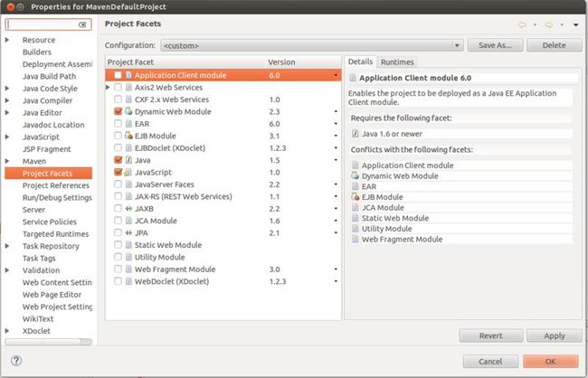Open the back history dropdown arrow
This screenshot has width=588, height=378.
(535, 24)
